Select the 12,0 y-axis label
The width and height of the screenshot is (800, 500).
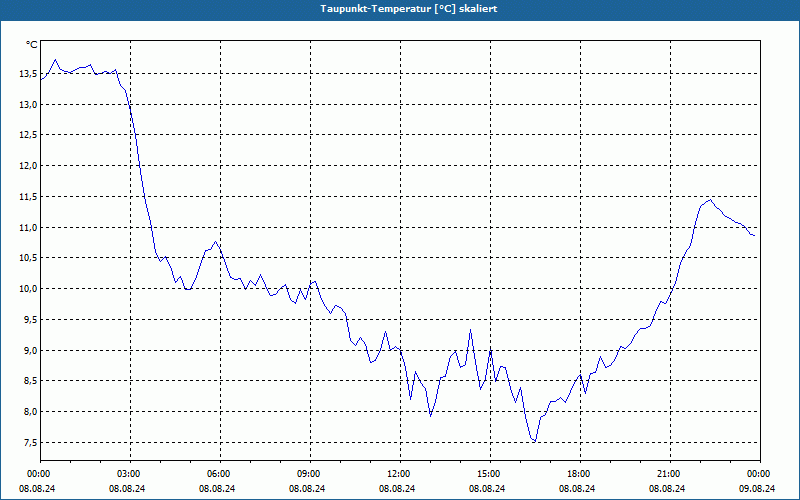[x=28, y=166]
